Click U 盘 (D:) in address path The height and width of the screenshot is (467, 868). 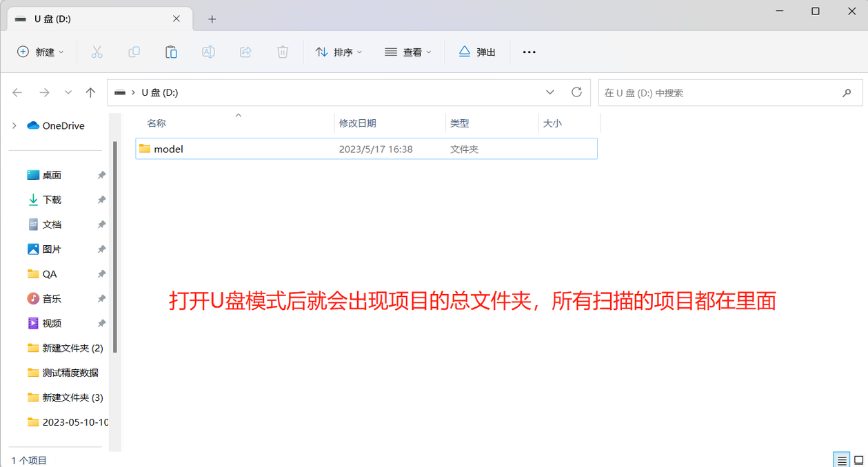[160, 92]
